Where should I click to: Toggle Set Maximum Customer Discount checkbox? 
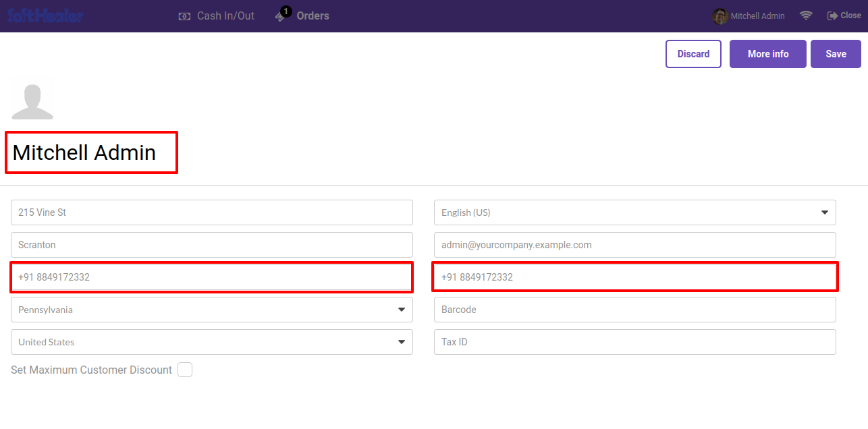coord(185,370)
